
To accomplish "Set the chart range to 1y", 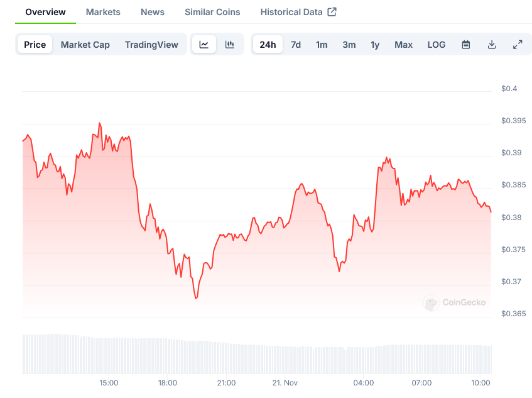I will [375, 45].
